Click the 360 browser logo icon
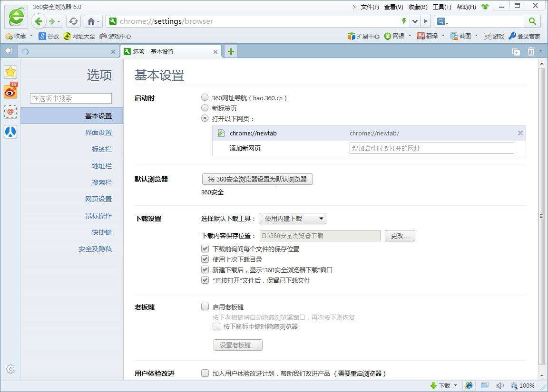Viewport: 548px width, 392px height. coord(16,17)
